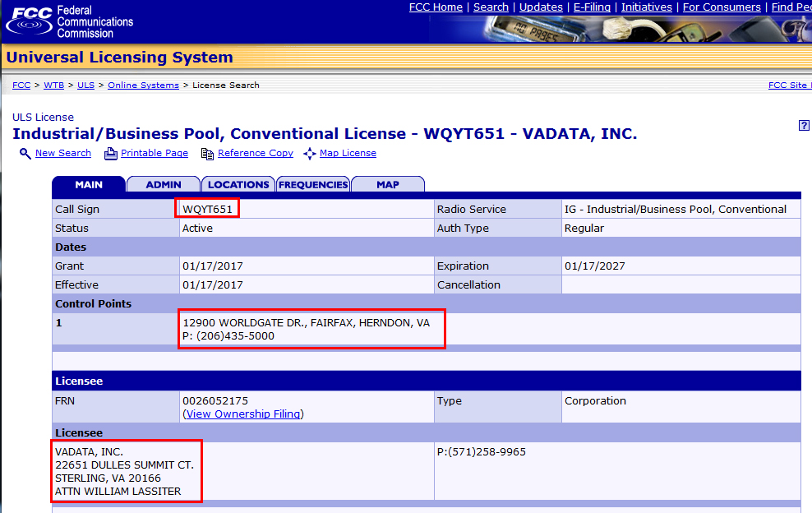
Task: Open the View Ownership Filing link
Action: point(243,414)
